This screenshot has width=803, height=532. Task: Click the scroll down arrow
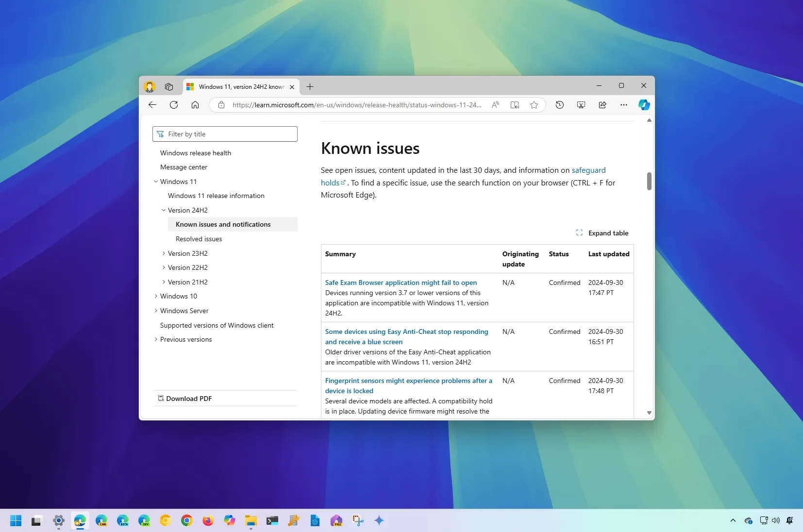click(649, 413)
